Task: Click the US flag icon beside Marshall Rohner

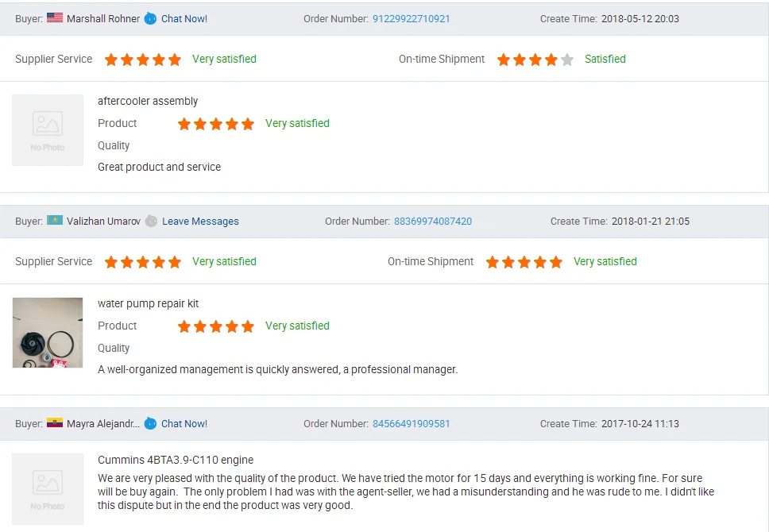Action: 55,18
